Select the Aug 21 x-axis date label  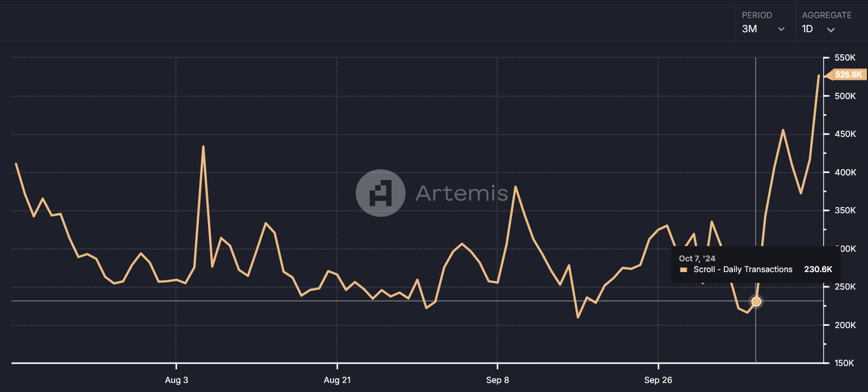[337, 380]
